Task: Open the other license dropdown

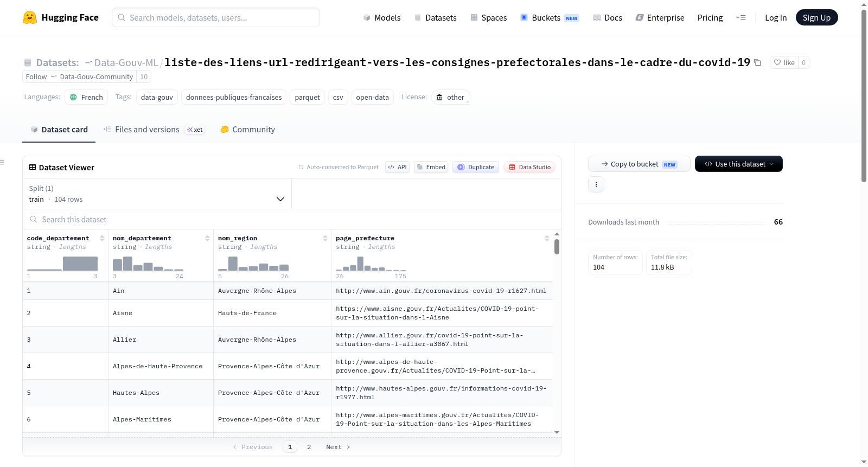Action: [451, 97]
